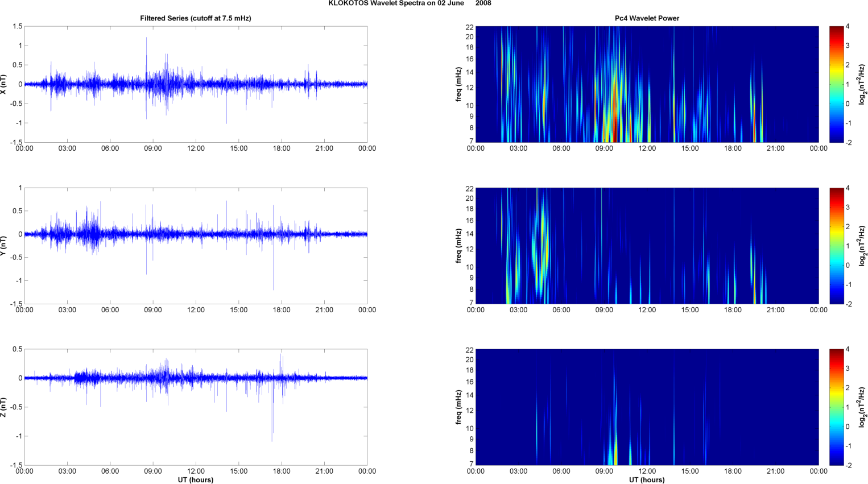Click "09:00" tick under X time series
This screenshot has width=868, height=484.
pos(153,148)
